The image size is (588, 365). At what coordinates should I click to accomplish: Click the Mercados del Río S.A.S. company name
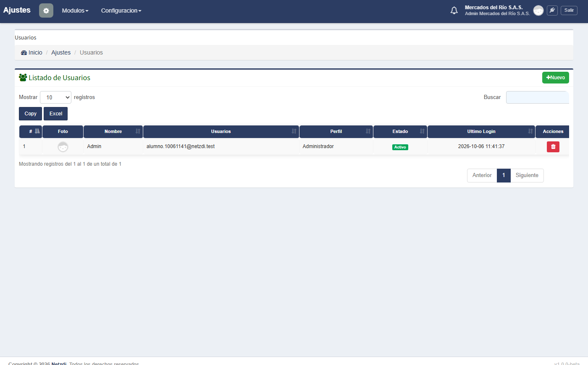pos(494,8)
